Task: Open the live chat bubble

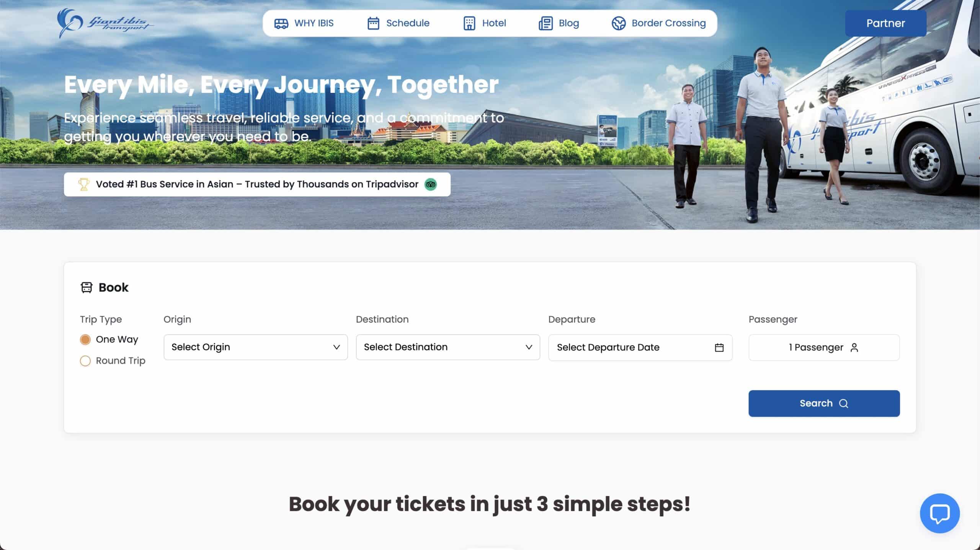Action: [x=940, y=513]
